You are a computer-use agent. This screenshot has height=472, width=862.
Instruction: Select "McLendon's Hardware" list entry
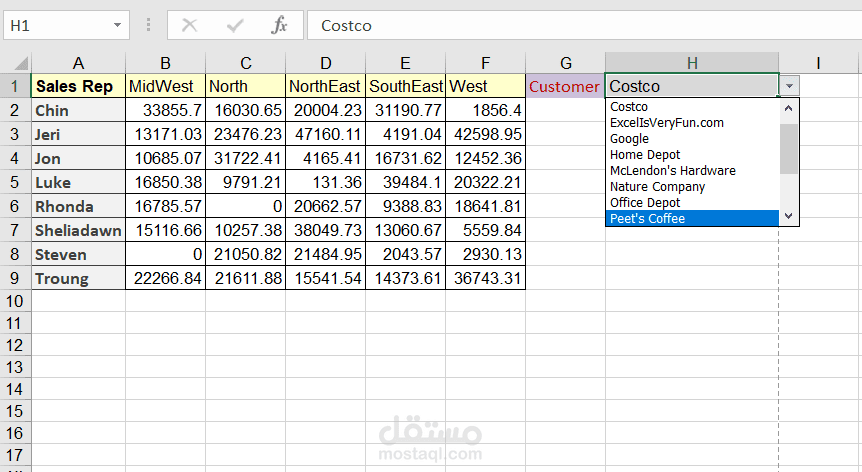tap(672, 171)
